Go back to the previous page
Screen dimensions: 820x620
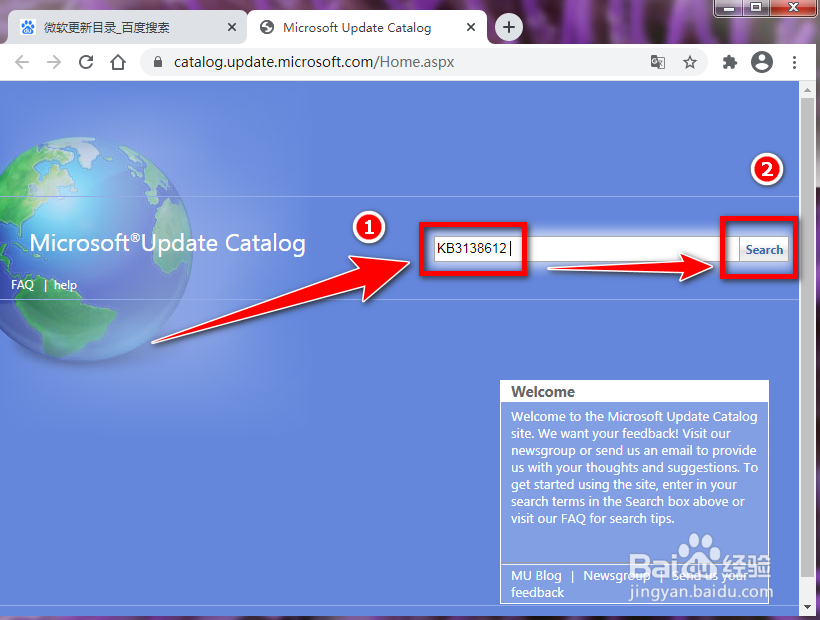tap(22, 62)
